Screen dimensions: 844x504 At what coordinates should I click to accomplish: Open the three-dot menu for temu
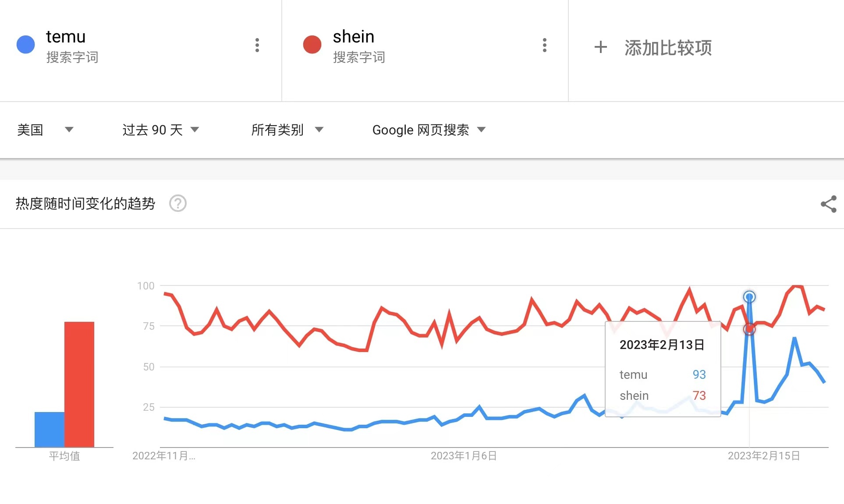pos(257,45)
